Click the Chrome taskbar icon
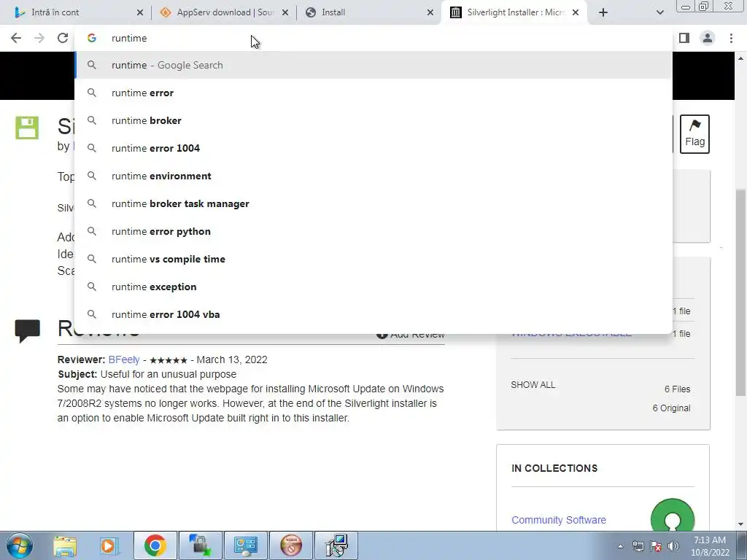 pyautogui.click(x=155, y=545)
